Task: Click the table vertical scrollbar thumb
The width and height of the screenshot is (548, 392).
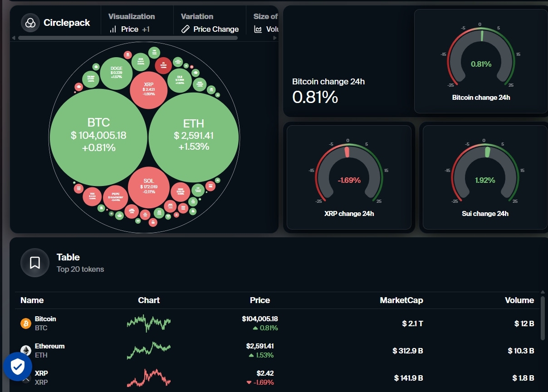Action: tap(543, 318)
